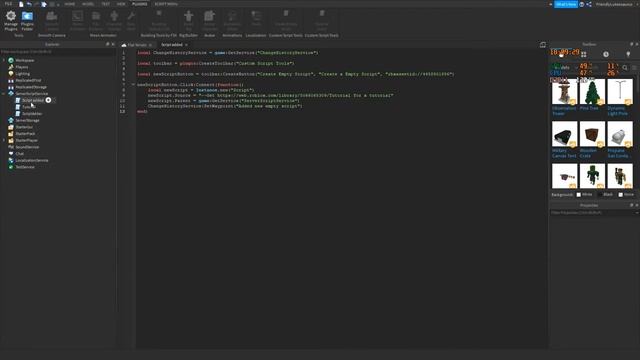Open the TEST ribbon tab

[x=106, y=4]
